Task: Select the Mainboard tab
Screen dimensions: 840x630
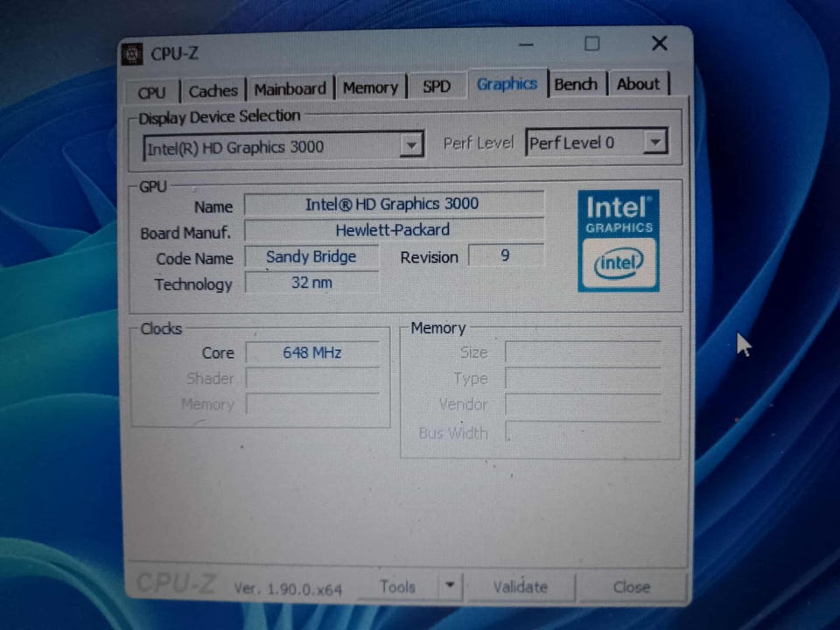Action: 290,88
